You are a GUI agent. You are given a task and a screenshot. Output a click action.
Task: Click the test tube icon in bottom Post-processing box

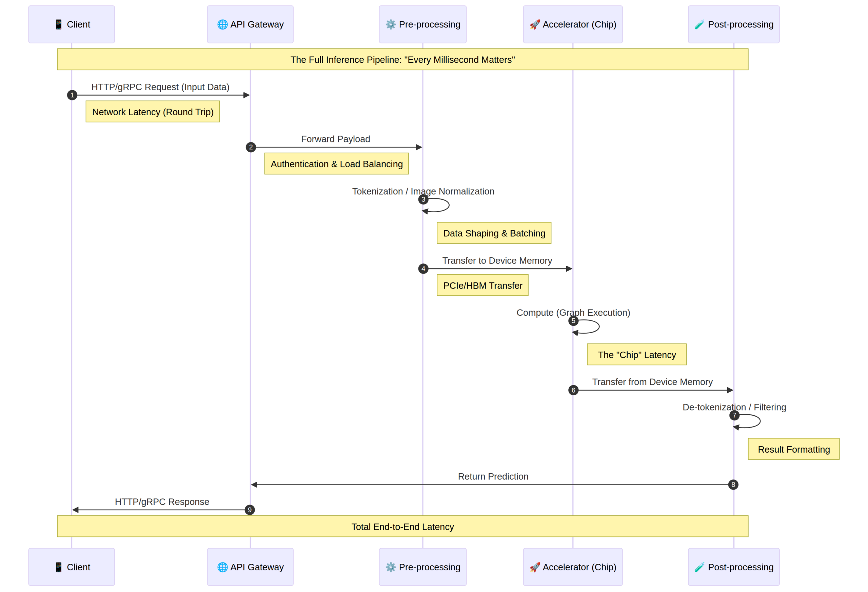pyautogui.click(x=699, y=567)
